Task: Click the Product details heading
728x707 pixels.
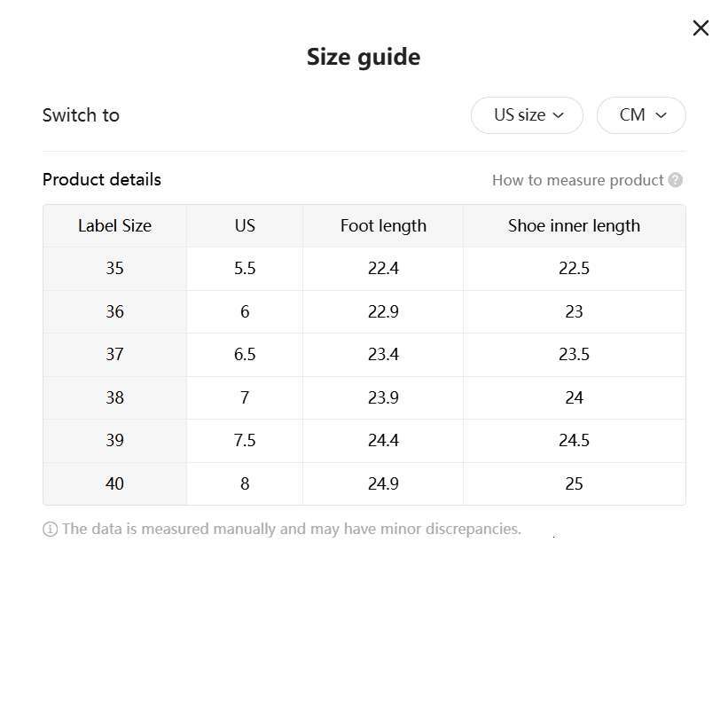Action: point(102,180)
